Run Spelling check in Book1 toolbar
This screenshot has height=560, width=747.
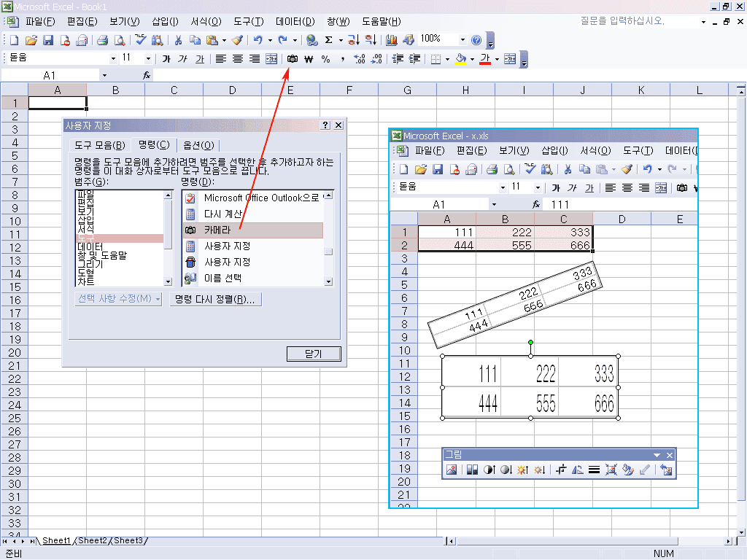(140, 40)
